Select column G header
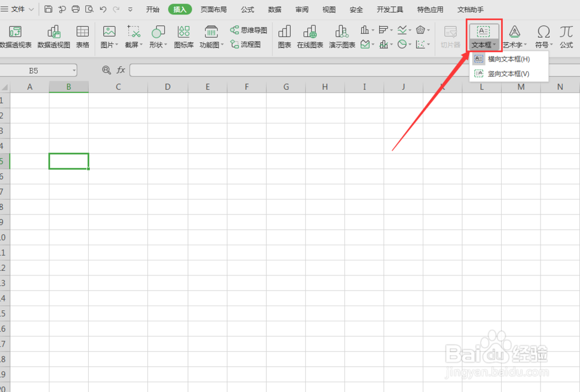Image resolution: width=580 pixels, height=392 pixels. [286, 87]
